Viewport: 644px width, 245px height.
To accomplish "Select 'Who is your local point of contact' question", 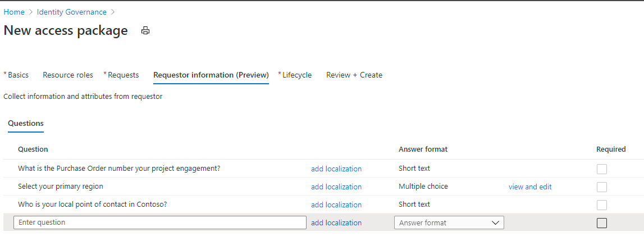I will (93, 205).
